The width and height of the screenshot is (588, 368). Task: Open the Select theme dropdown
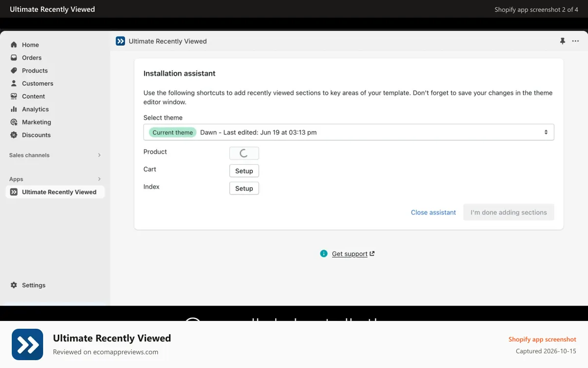[x=349, y=132]
